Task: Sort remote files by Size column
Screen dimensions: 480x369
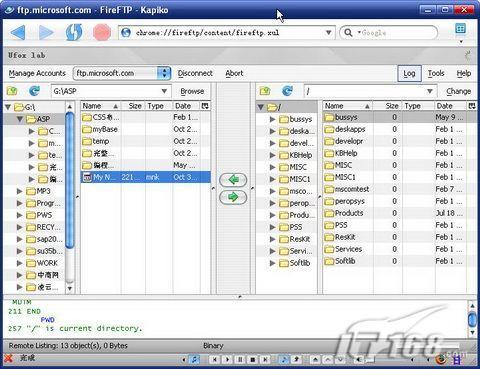Action: (x=388, y=106)
